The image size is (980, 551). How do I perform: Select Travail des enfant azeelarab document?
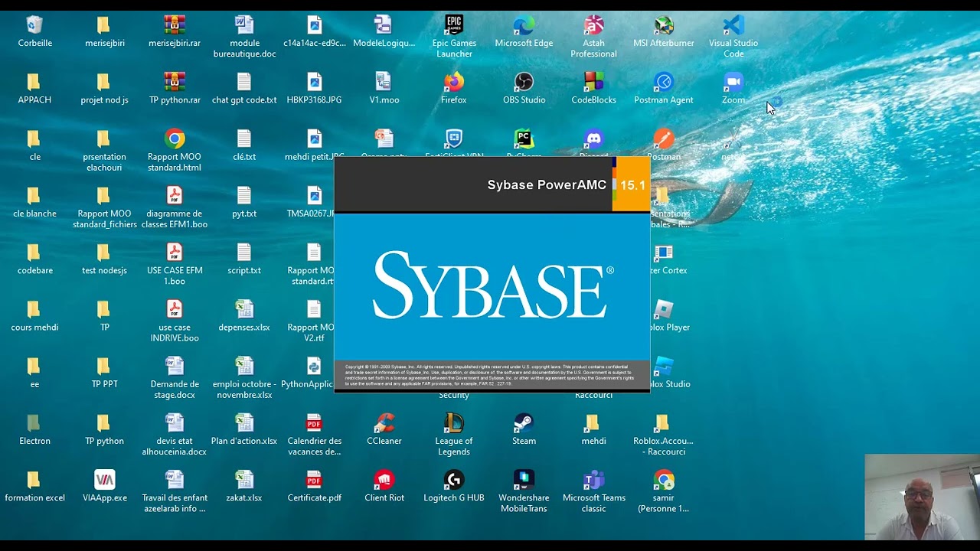coord(175,491)
